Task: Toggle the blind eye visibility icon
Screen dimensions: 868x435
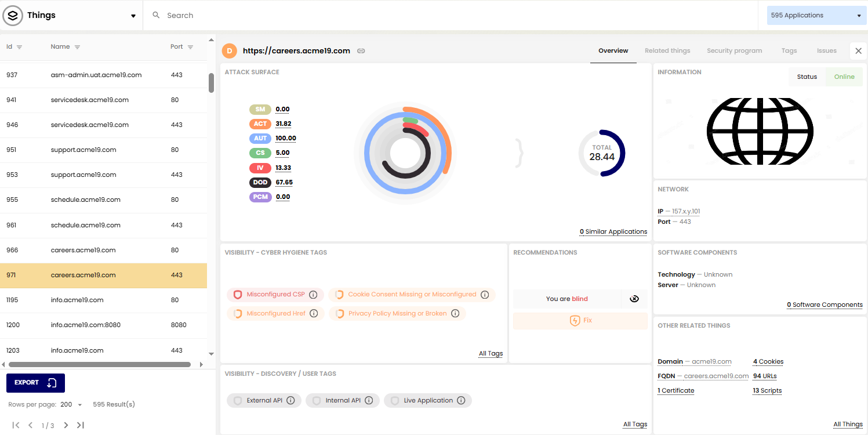Action: tap(634, 299)
